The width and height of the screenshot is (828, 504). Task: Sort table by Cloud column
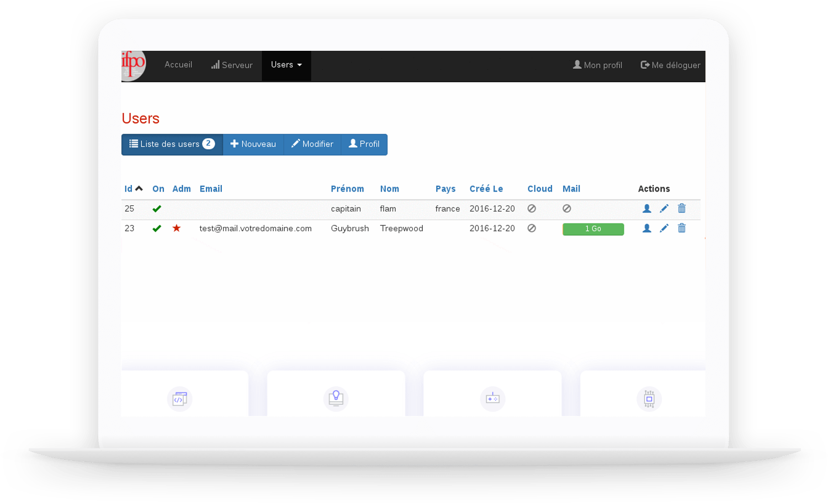(540, 189)
